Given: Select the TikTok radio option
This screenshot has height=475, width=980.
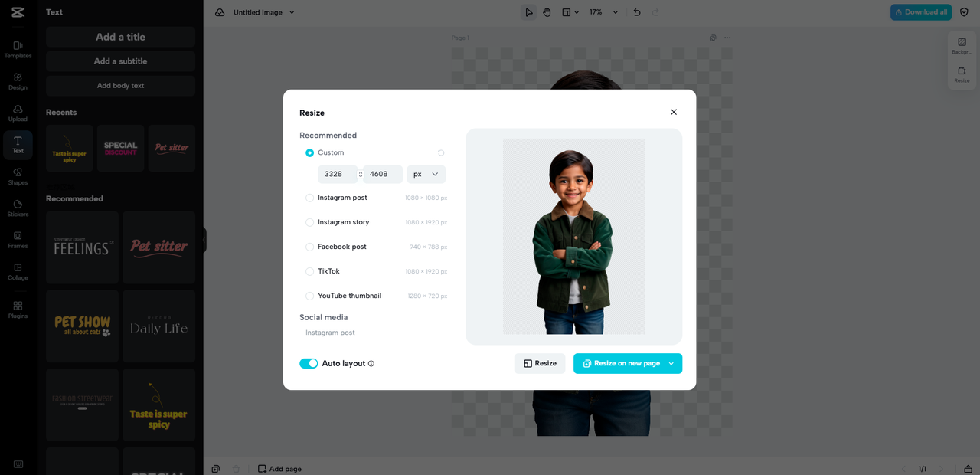Looking at the screenshot, I should point(309,271).
